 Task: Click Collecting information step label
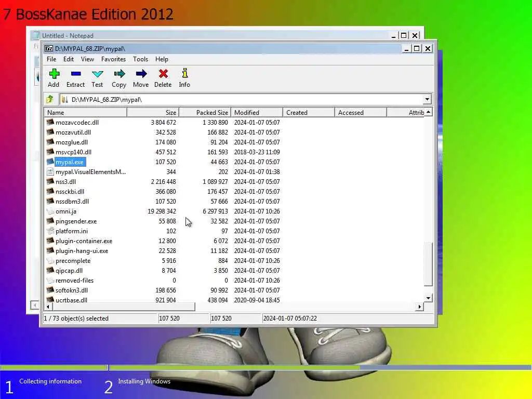tap(50, 381)
